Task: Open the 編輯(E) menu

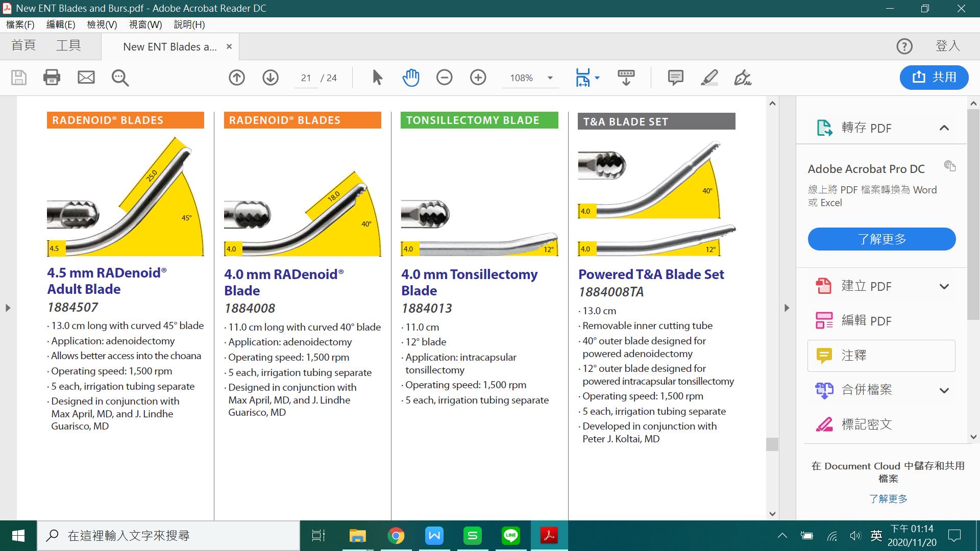Action: (x=61, y=24)
